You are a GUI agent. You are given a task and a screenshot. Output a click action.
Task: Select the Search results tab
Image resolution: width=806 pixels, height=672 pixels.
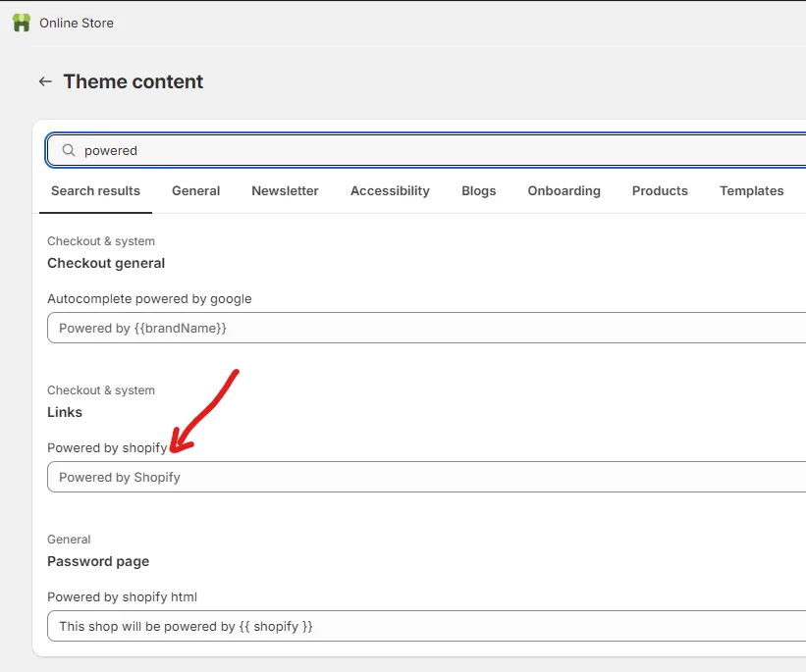(x=95, y=190)
